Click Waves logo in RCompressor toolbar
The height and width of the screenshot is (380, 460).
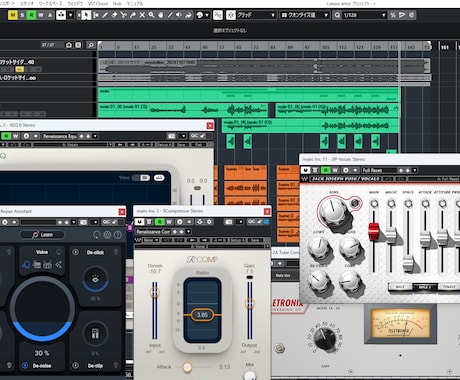(x=138, y=240)
